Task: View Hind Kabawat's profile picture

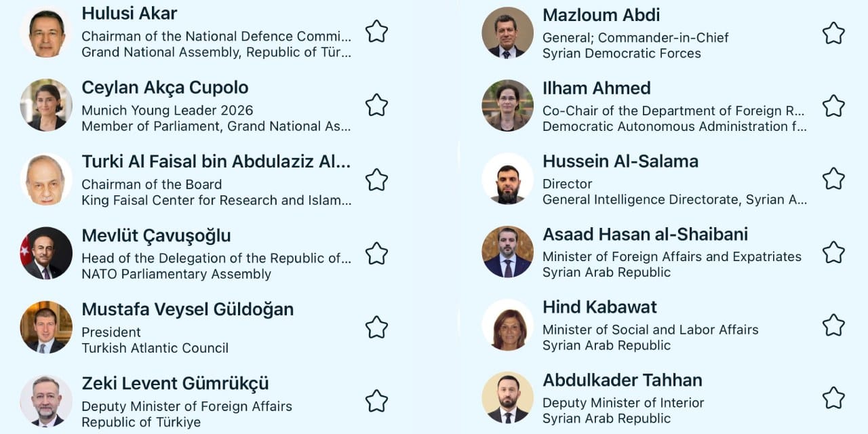Action: 507,325
